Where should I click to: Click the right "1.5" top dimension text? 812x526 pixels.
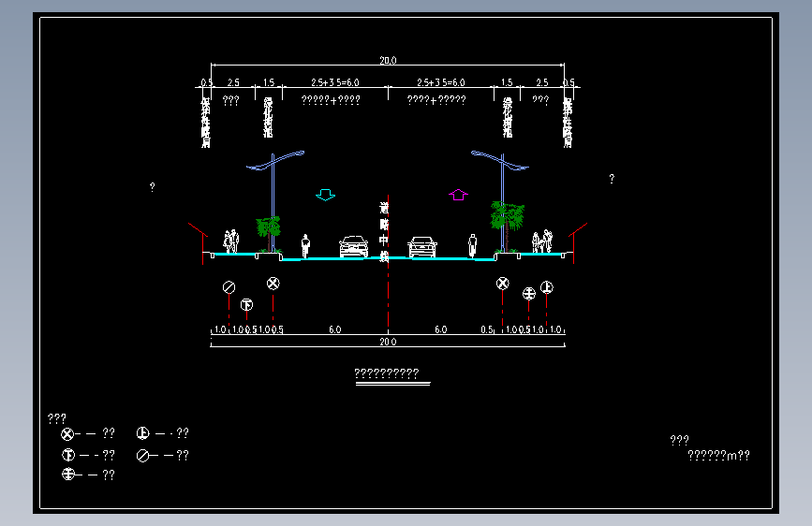tap(507, 82)
